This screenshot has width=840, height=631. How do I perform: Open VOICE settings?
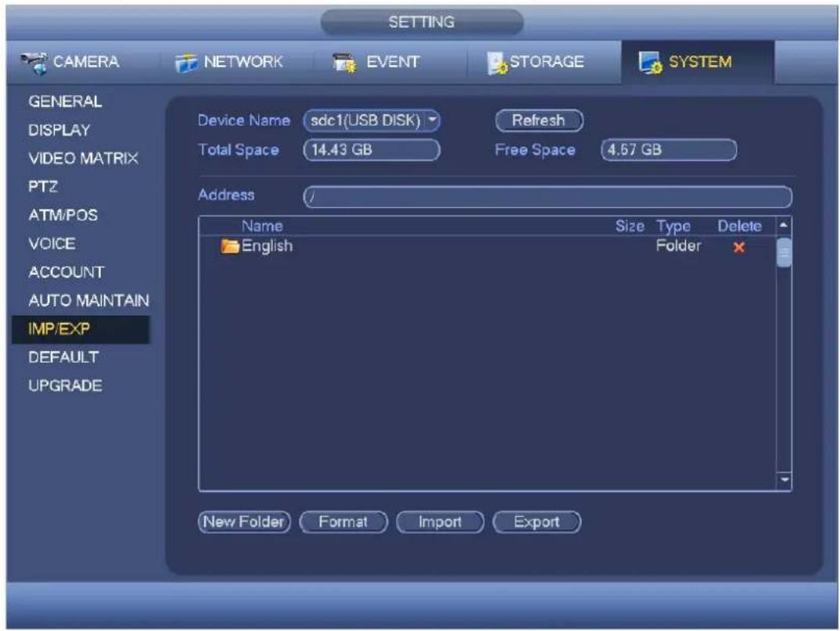52,243
